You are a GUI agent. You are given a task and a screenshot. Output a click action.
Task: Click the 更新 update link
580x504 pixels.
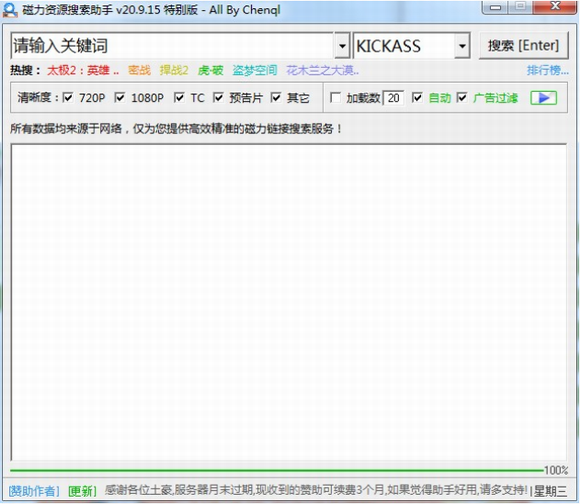(82, 491)
